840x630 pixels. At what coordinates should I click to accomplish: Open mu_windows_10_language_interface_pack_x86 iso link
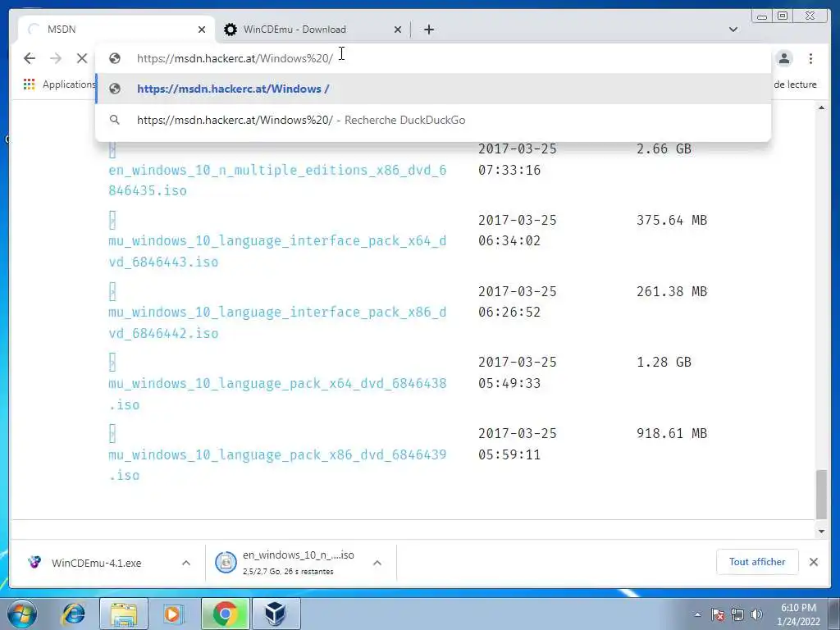click(x=277, y=322)
